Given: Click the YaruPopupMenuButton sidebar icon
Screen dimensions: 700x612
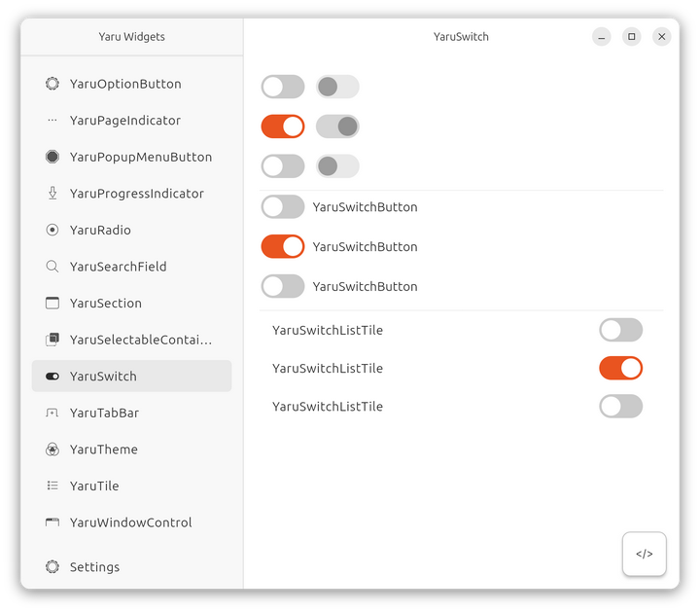Looking at the screenshot, I should (x=52, y=157).
